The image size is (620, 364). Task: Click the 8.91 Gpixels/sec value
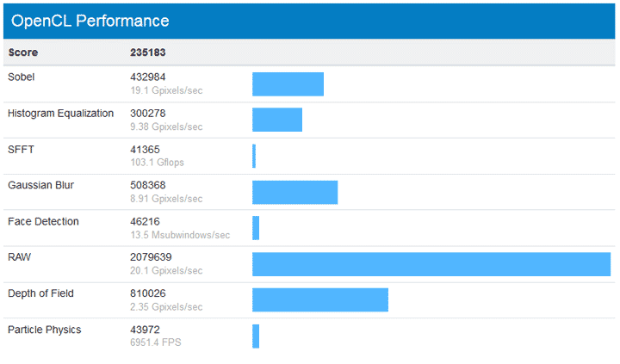pyautogui.click(x=166, y=199)
